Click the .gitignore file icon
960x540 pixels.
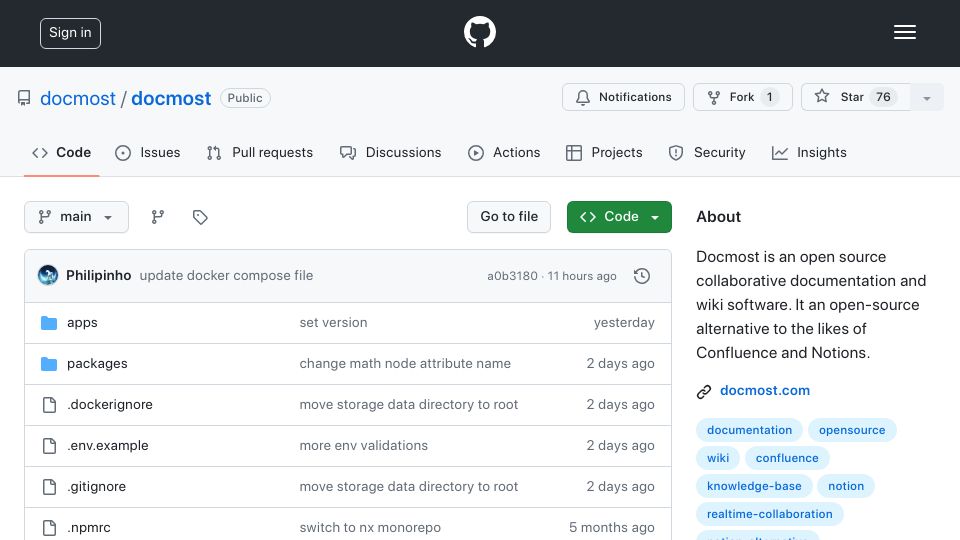point(50,487)
